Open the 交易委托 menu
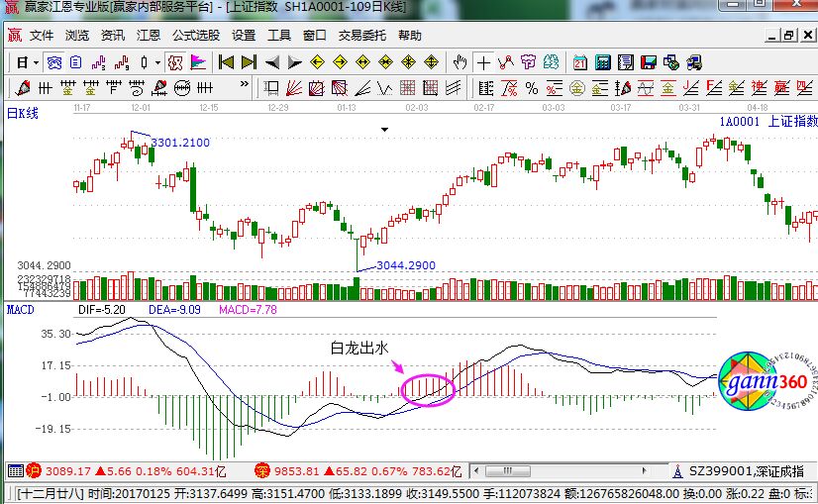This screenshot has height=504, width=818. (361, 36)
